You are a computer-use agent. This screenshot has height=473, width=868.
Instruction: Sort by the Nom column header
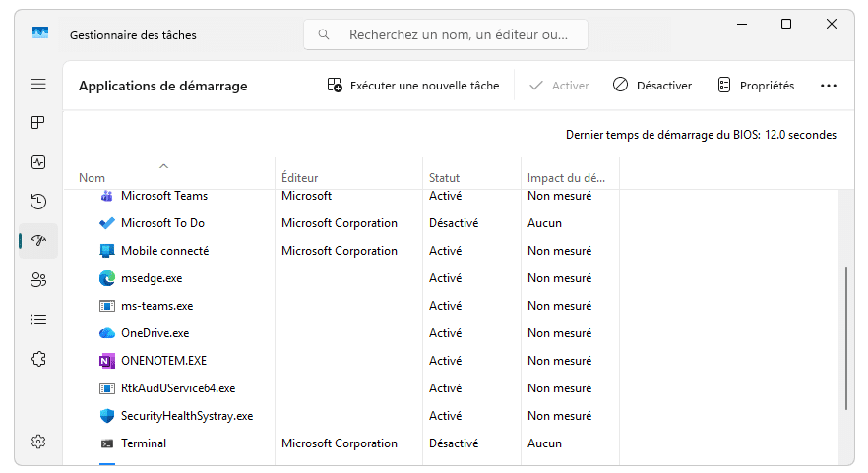[92, 178]
